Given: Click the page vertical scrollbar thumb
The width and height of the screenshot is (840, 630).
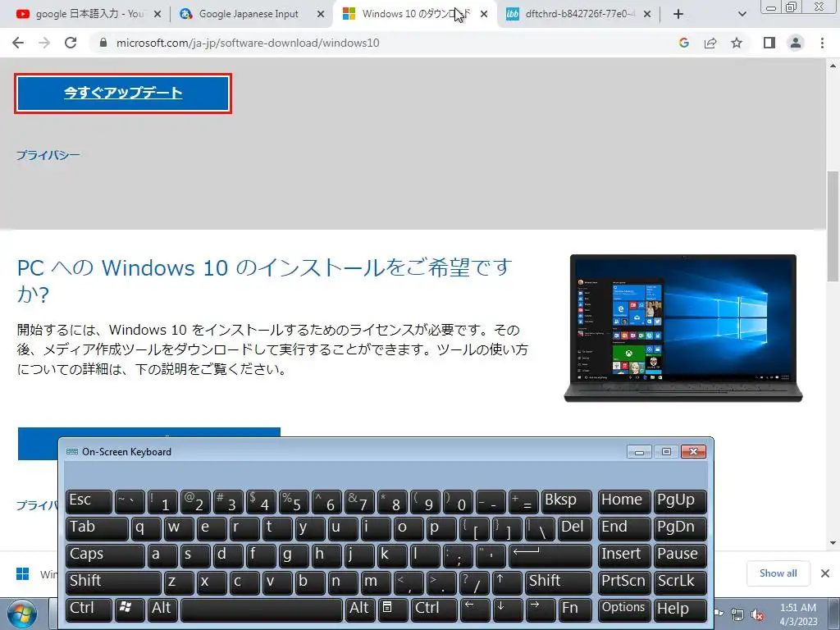Looking at the screenshot, I should coord(833,225).
